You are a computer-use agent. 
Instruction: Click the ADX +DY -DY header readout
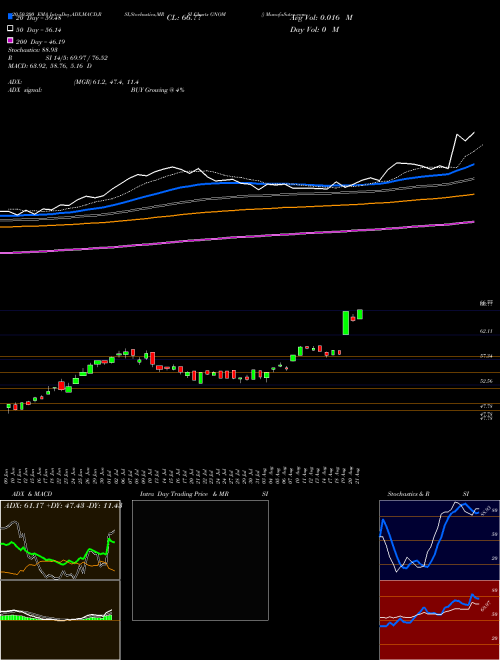tap(63, 505)
